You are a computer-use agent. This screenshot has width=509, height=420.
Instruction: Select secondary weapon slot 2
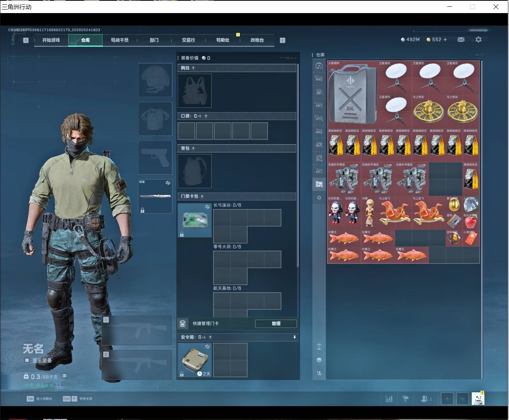137,365
